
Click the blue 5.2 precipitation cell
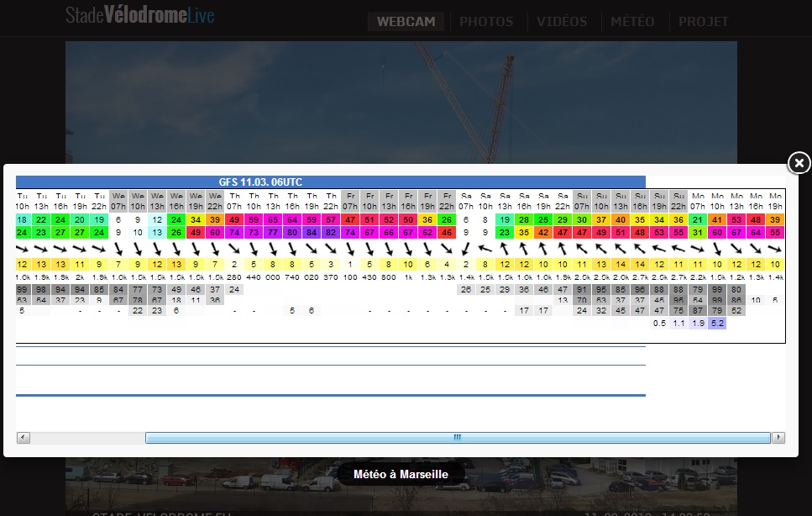[716, 324]
